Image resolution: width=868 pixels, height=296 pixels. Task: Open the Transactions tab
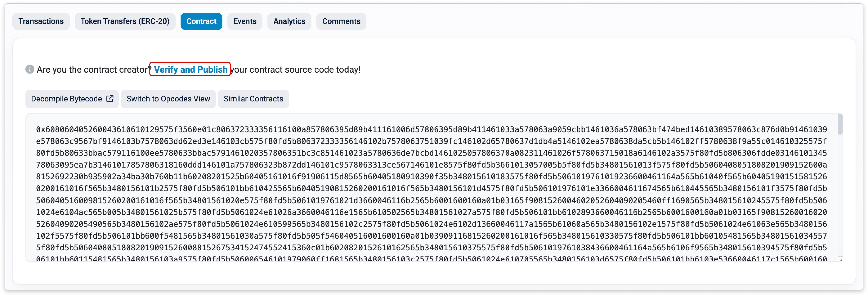click(41, 21)
